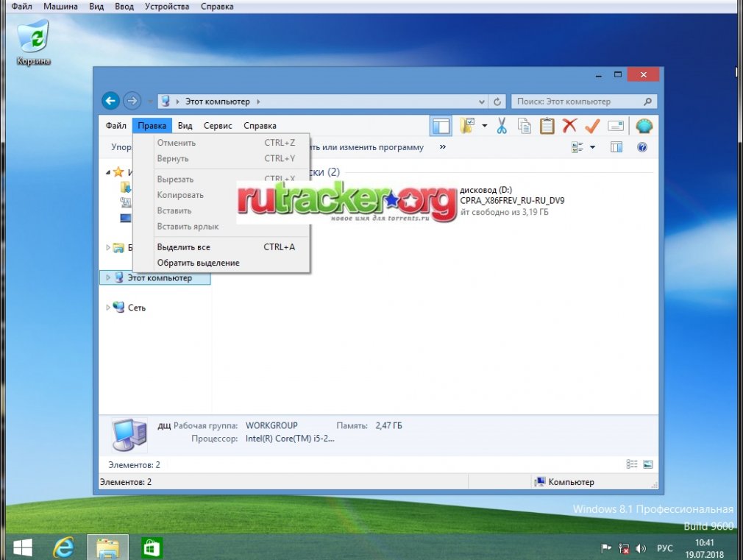
Task: Select the Downloads favorite folder icon
Action: (x=126, y=187)
